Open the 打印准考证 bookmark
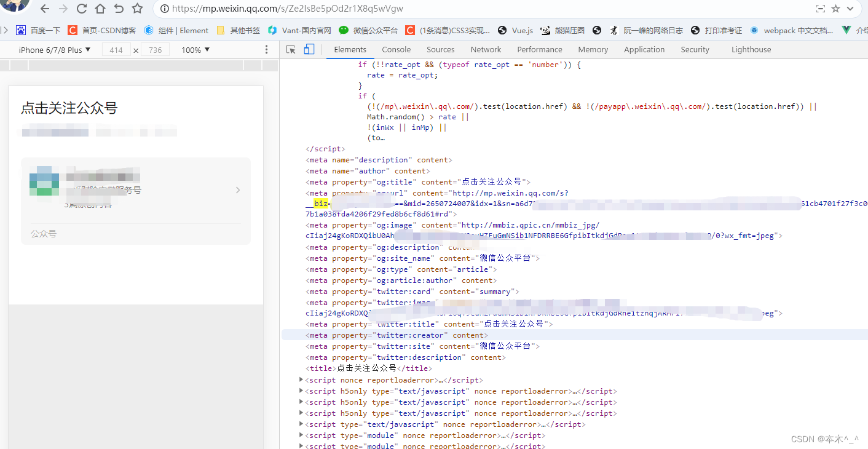This screenshot has height=449, width=868. [716, 30]
